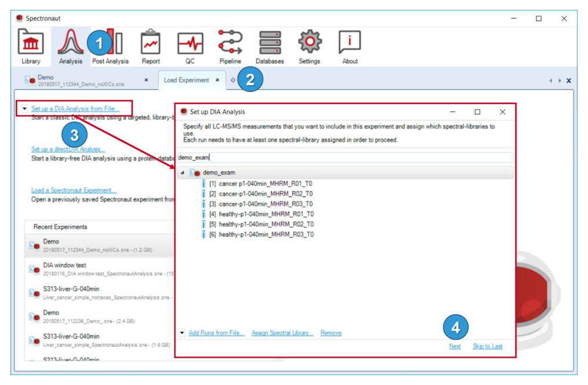Close the Load Experiment tab
This screenshot has width=588, height=385.
217,80
